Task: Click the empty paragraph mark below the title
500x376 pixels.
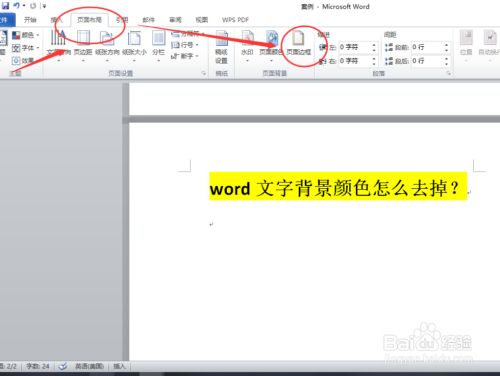Action: 211,224
